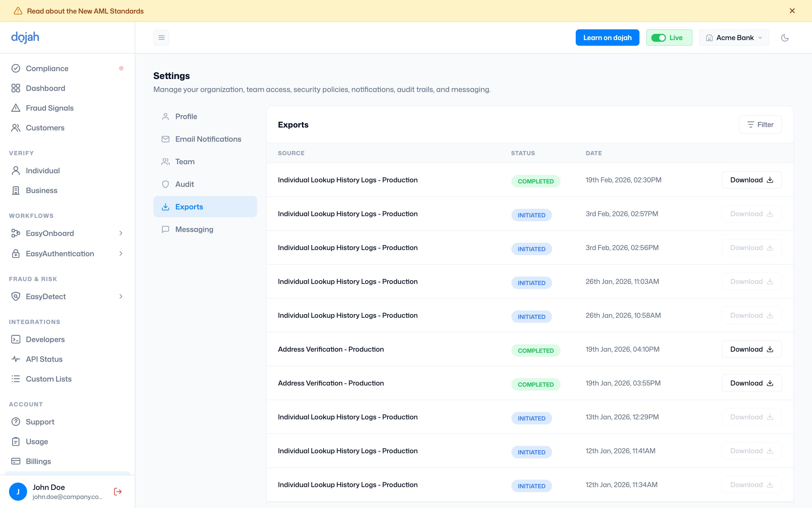Click the date 26th Jan, 2026, 11:03AM

[x=622, y=282]
